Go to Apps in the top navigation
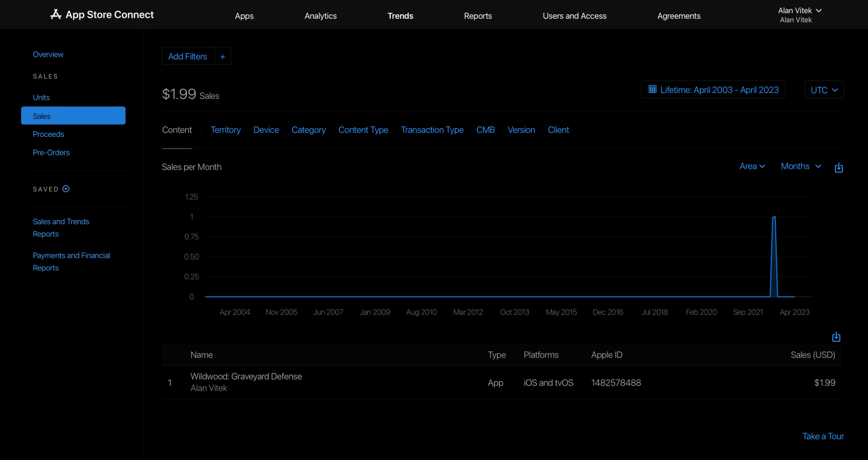The height and width of the screenshot is (460, 868). pyautogui.click(x=244, y=16)
